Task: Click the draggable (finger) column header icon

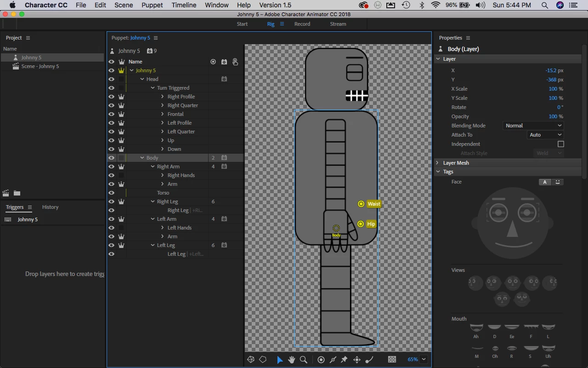Action: 235,62
